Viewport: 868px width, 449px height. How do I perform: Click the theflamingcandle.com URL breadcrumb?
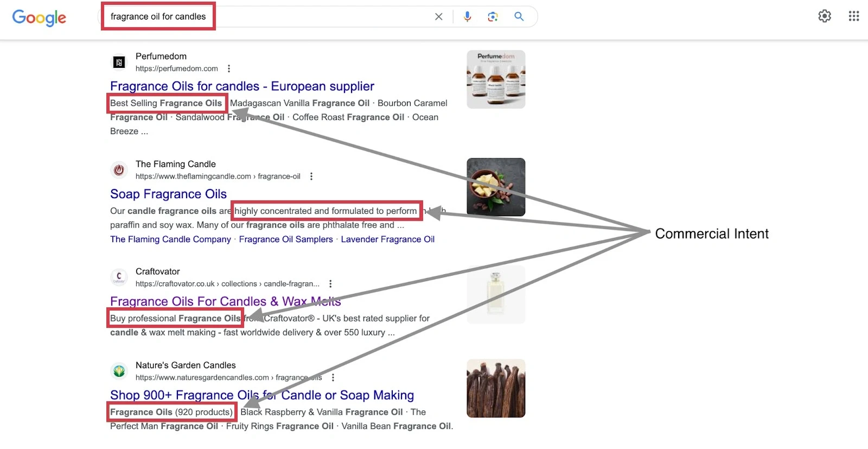[218, 176]
